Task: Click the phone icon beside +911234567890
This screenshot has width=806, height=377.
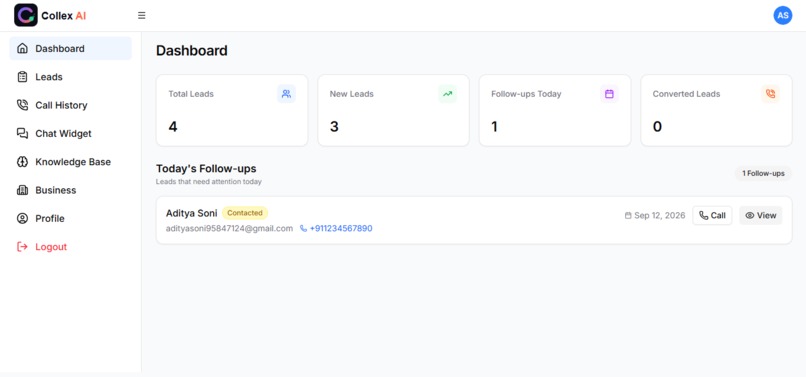Action: pyautogui.click(x=303, y=228)
